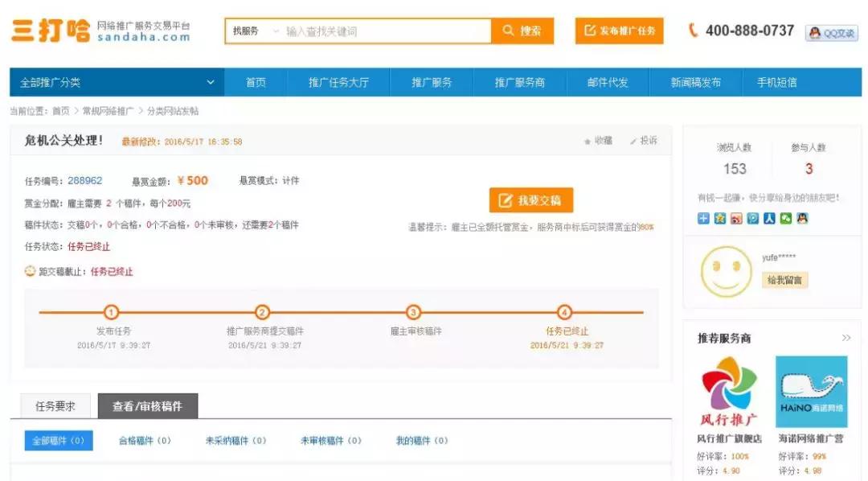Share the task to QQ Zone
Screen dimensions: 868x481
(x=719, y=217)
